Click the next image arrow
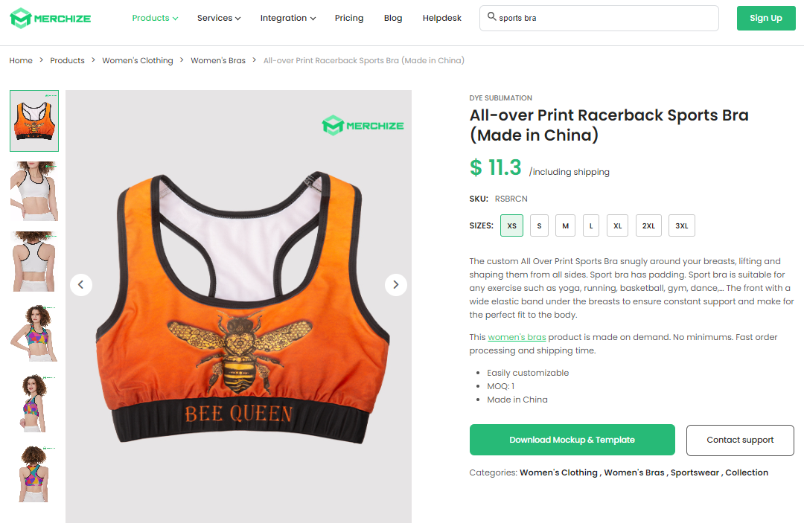This screenshot has width=804, height=532. pyautogui.click(x=395, y=285)
